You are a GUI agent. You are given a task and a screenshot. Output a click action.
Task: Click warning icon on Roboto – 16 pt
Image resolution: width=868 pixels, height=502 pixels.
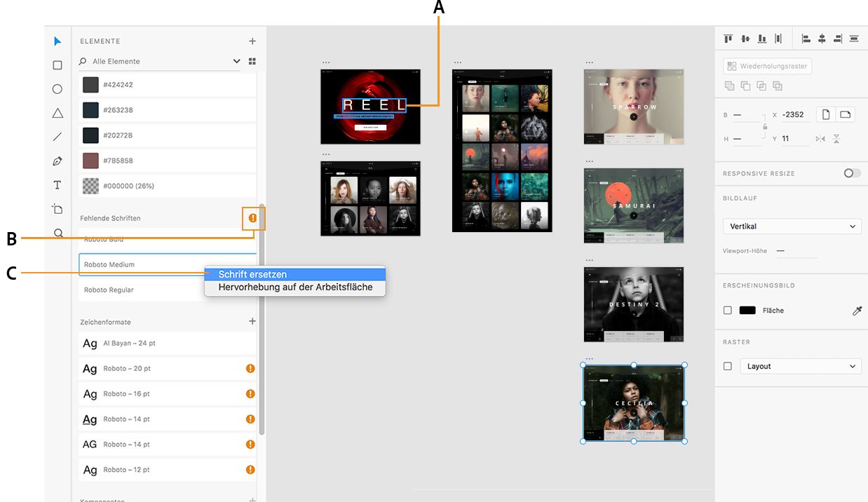(x=250, y=393)
